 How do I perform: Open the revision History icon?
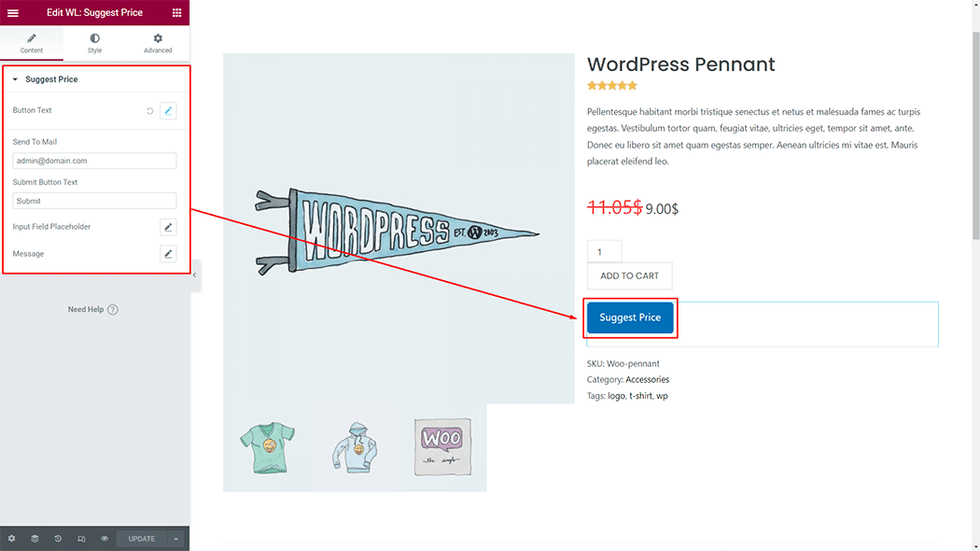58,539
